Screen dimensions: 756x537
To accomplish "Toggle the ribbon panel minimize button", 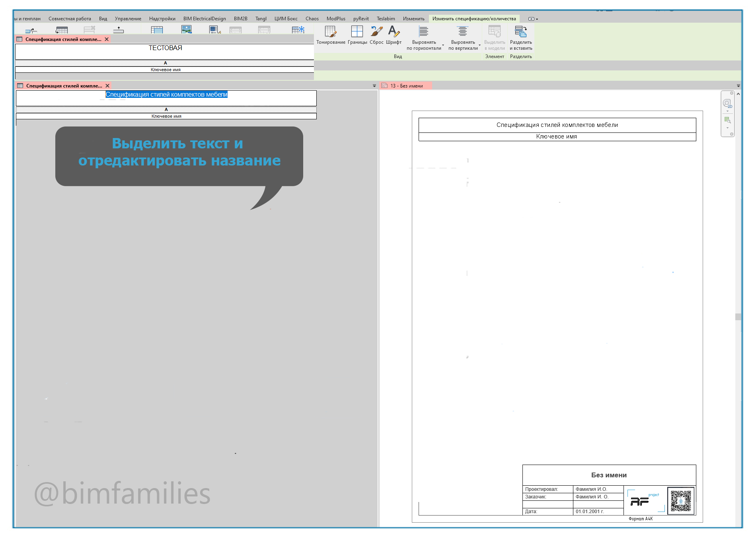I will tap(531, 19).
